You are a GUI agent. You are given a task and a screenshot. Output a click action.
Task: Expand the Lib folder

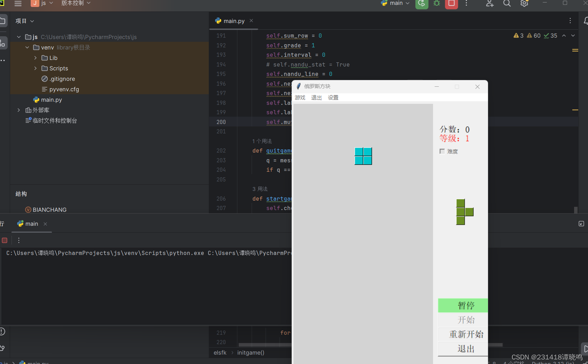(36, 58)
